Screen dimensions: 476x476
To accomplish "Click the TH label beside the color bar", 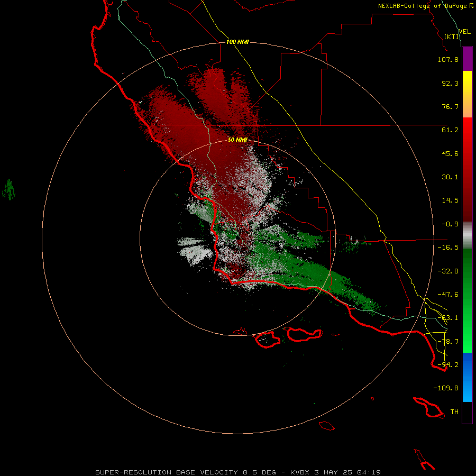I will pos(454,412).
